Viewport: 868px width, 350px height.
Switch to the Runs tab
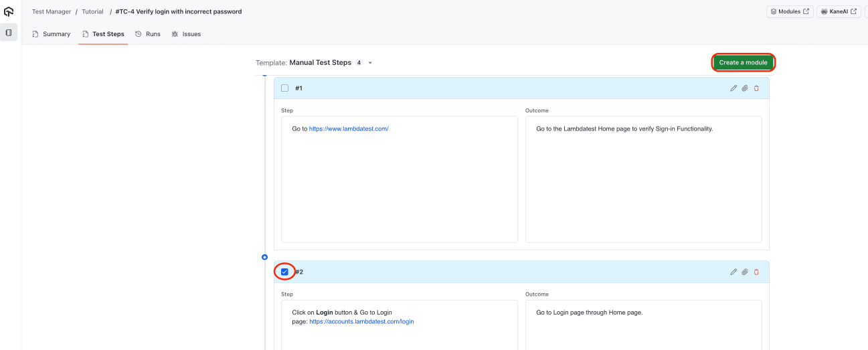(x=148, y=34)
